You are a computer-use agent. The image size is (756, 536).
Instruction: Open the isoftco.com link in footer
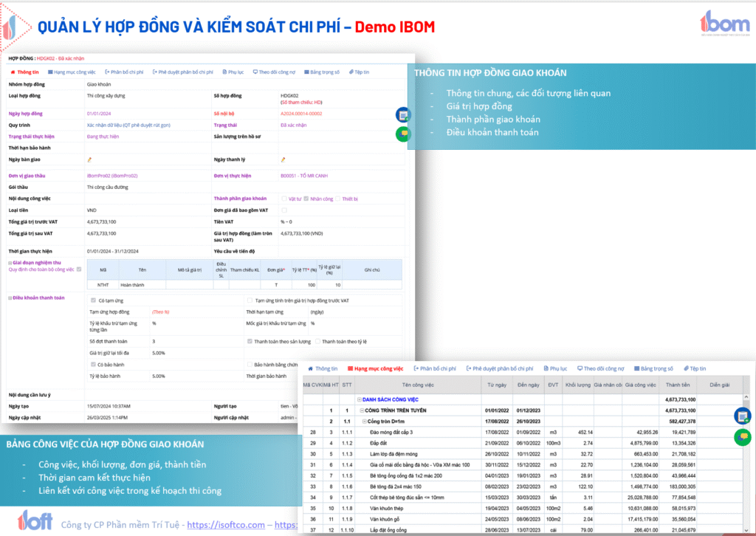point(225,525)
